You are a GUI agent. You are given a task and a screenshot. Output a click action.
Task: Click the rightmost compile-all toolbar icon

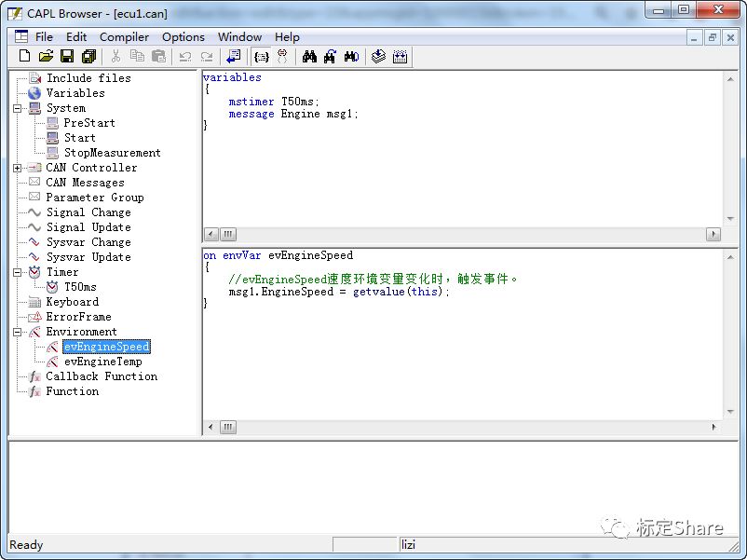tap(401, 57)
